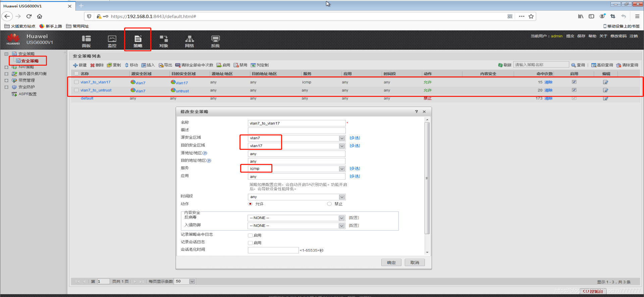Image resolution: width=644 pixels, height=297 pixels.
Task: Bookmark the page with star icon
Action: (531, 16)
